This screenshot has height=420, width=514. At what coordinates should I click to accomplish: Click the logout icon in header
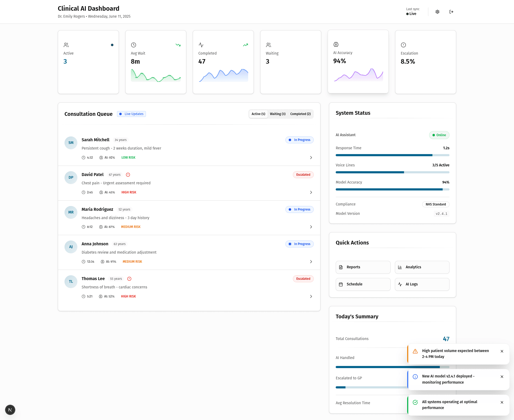tap(451, 12)
